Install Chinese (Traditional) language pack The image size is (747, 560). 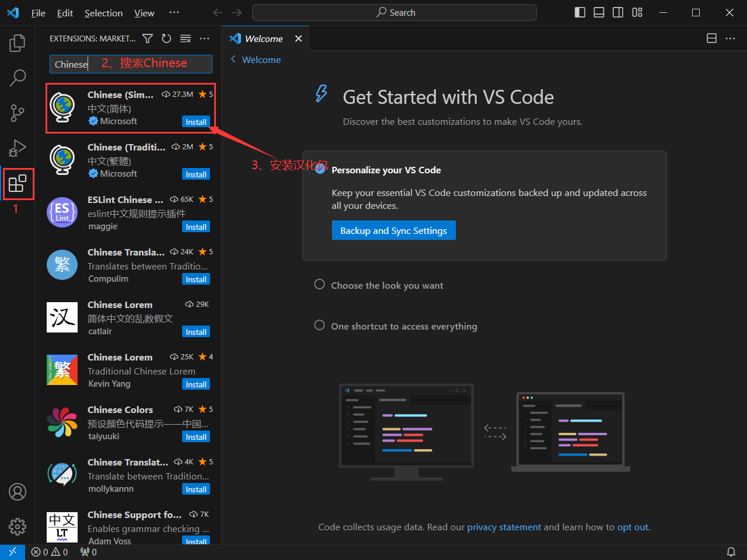click(196, 174)
